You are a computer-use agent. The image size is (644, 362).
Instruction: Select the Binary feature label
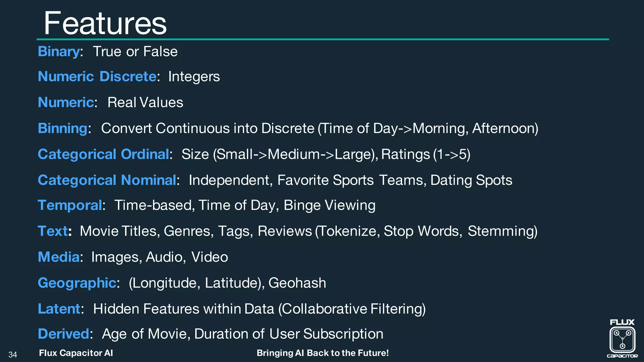tap(59, 52)
